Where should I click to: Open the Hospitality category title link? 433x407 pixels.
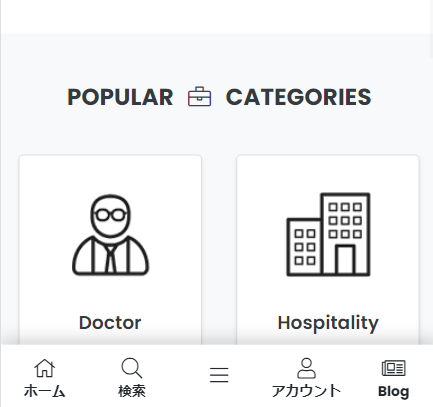[x=328, y=323]
